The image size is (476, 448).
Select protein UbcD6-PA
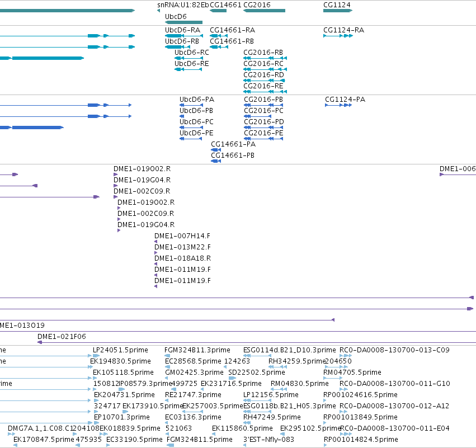[197, 100]
